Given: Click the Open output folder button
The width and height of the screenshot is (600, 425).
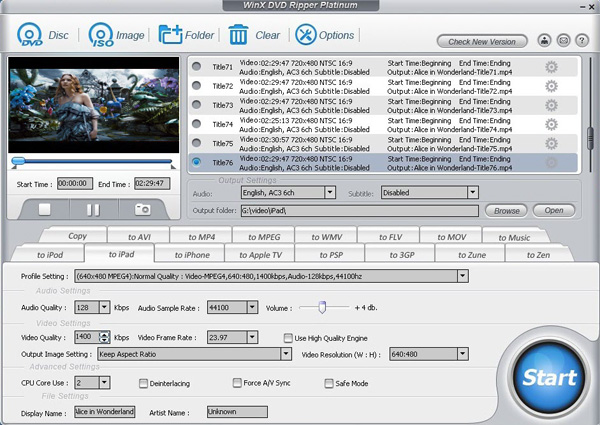Looking at the screenshot, I should click(554, 210).
